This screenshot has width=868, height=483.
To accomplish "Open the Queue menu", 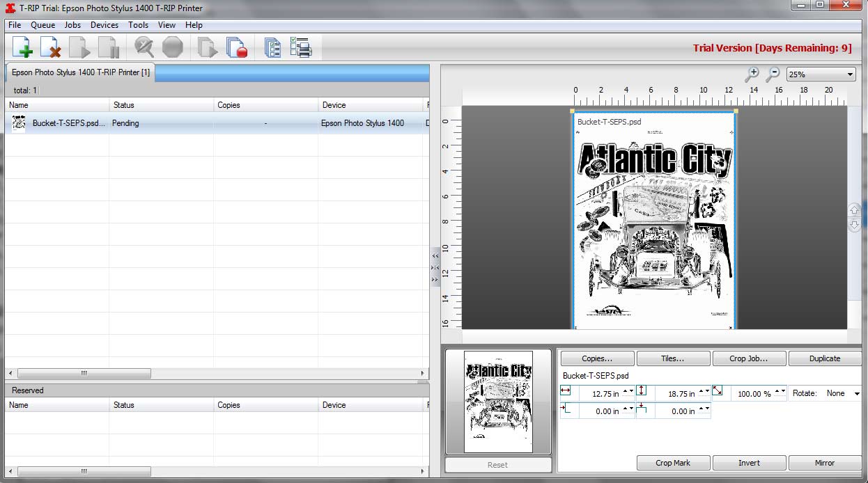I will pos(42,25).
